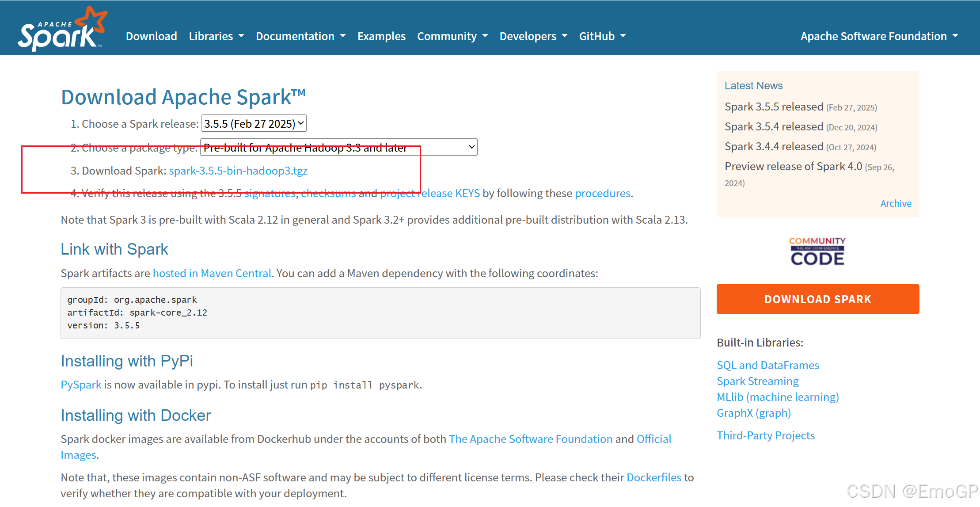Expand the Documentation nav menu
The width and height of the screenshot is (980, 507).
[300, 36]
